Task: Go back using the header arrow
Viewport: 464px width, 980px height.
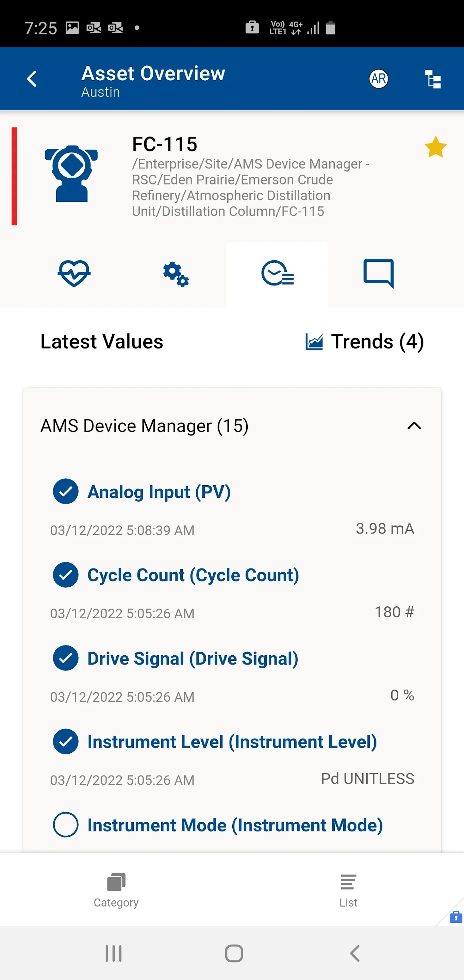Action: coord(32,79)
